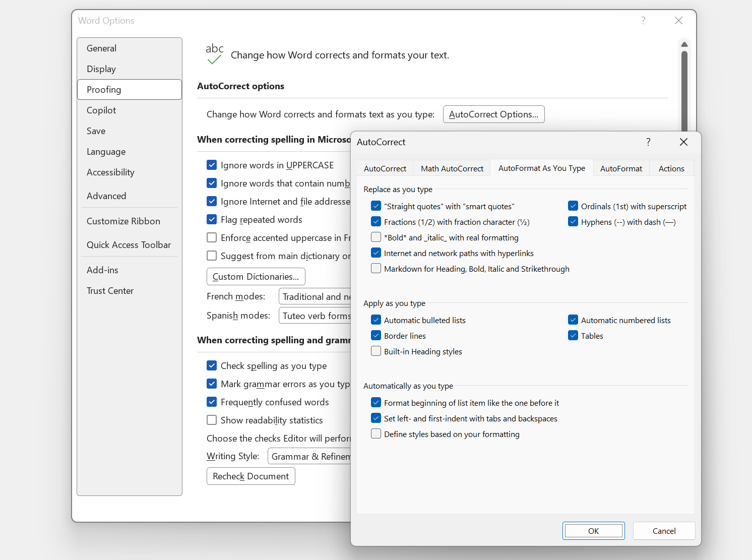Click the AutoCorrect Options... button
Viewport: 752px width, 560px height.
[494, 114]
